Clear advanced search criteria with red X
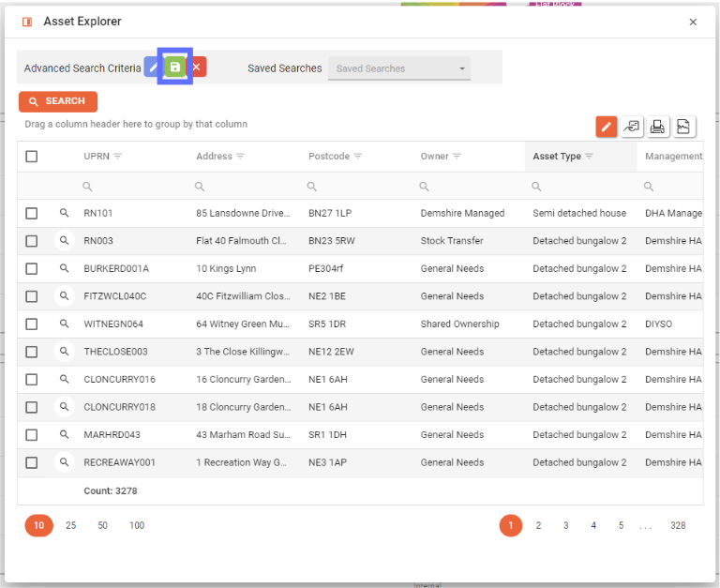This screenshot has height=588, width=720. (x=197, y=68)
